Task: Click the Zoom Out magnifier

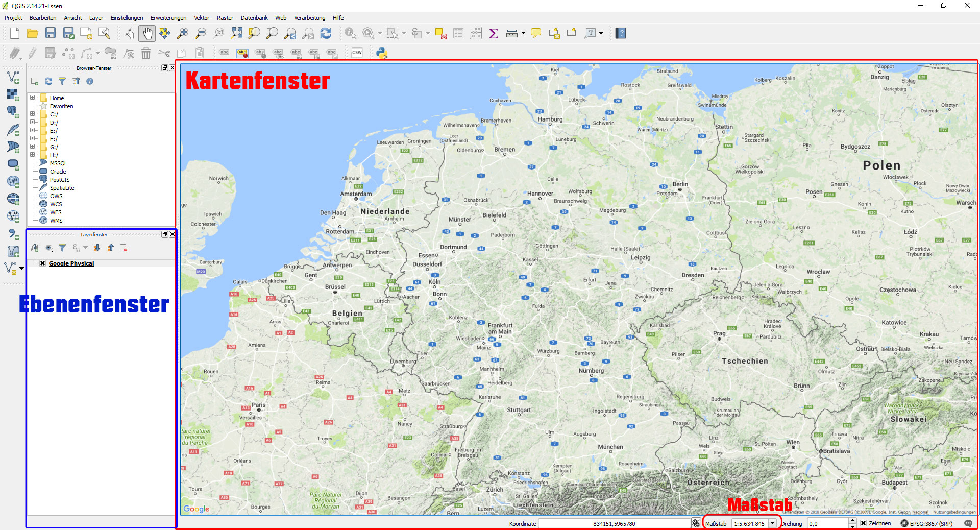Action: [201, 33]
